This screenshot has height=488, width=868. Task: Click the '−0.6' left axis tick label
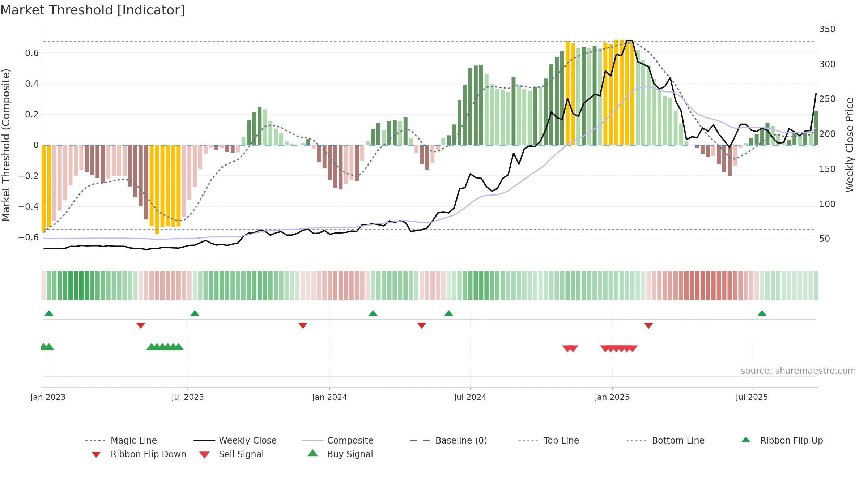[x=29, y=237]
